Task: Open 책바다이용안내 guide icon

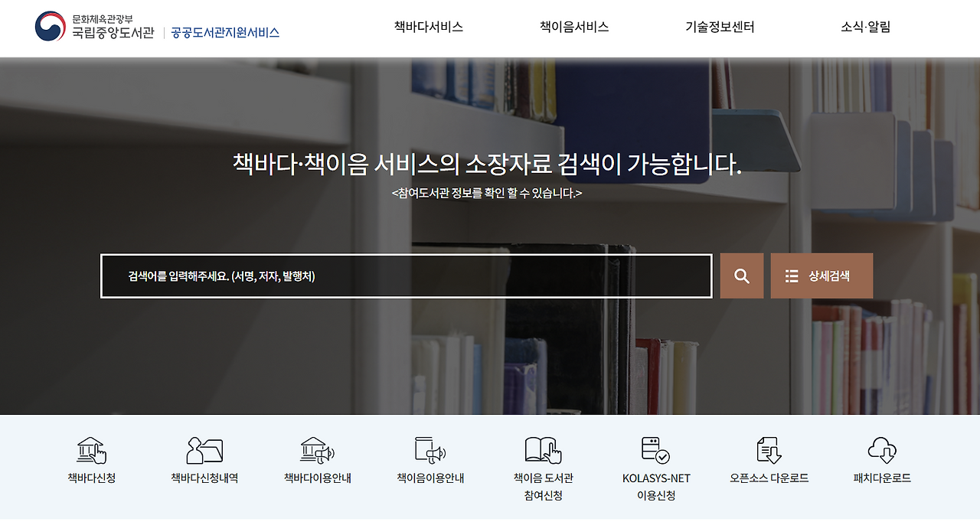Action: [315, 450]
